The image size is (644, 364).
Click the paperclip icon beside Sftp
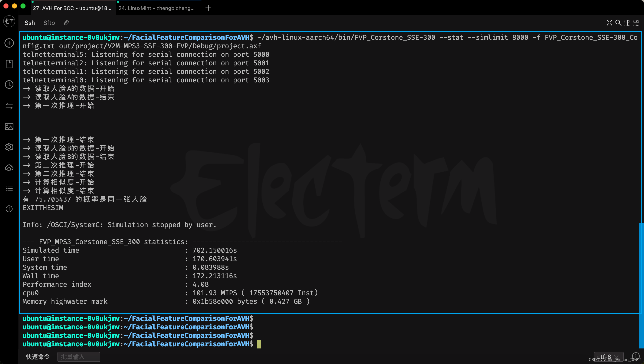[x=66, y=23]
